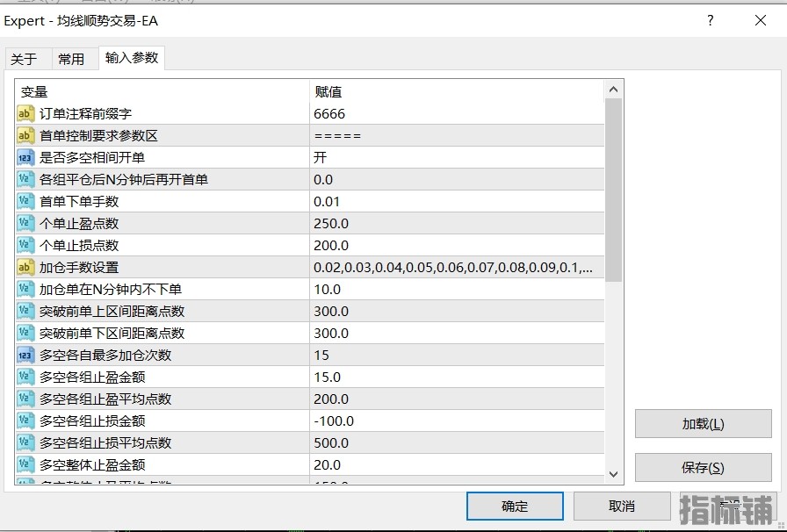
Task: Select the 多空各组止盈平均点数 variable name
Action: click(105, 399)
